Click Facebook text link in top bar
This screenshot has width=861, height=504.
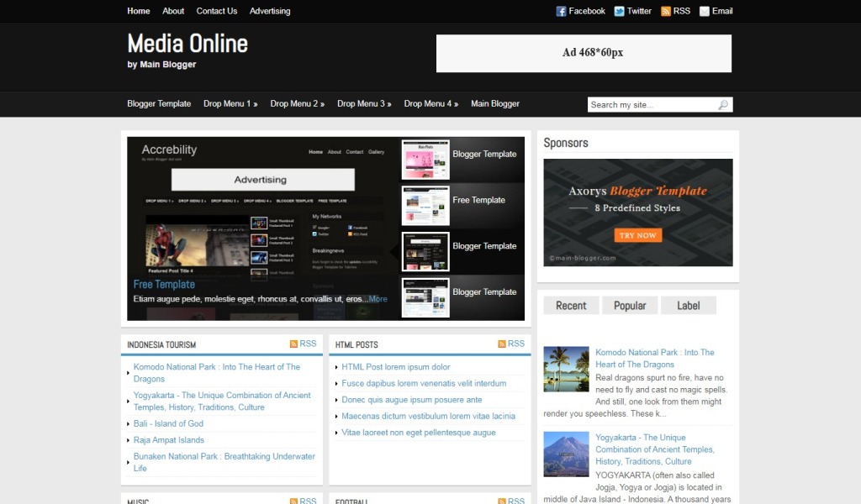tap(586, 11)
